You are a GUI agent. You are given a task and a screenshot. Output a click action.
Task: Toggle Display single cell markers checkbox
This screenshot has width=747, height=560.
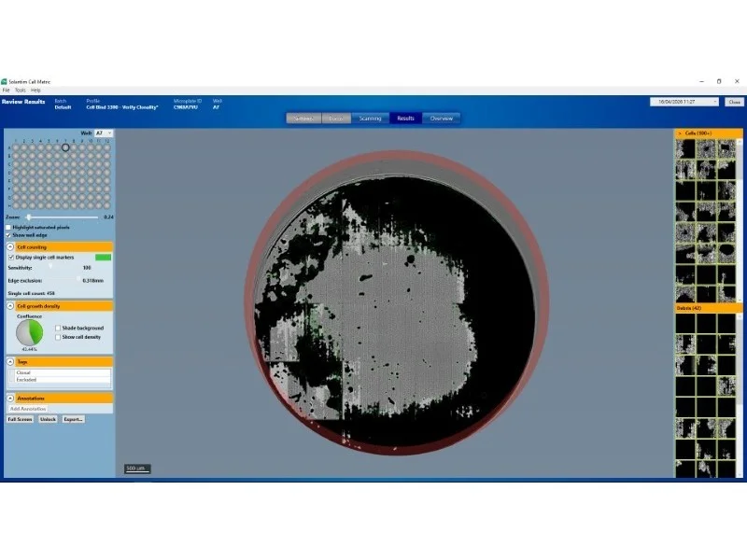(x=11, y=258)
